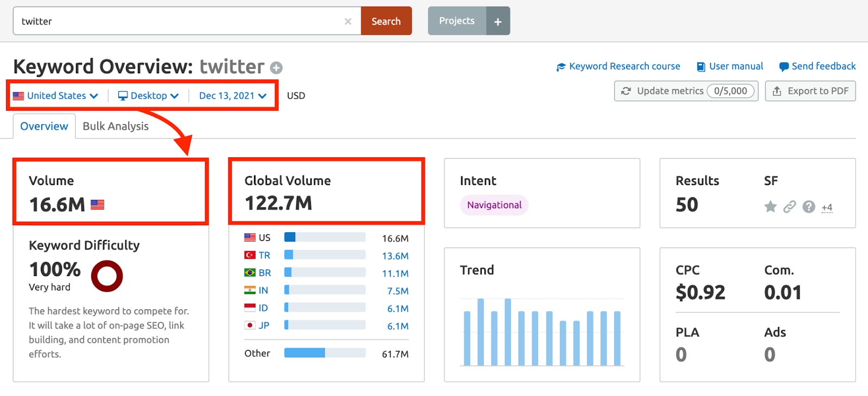Click the US flag in Global Volume list

click(x=250, y=238)
